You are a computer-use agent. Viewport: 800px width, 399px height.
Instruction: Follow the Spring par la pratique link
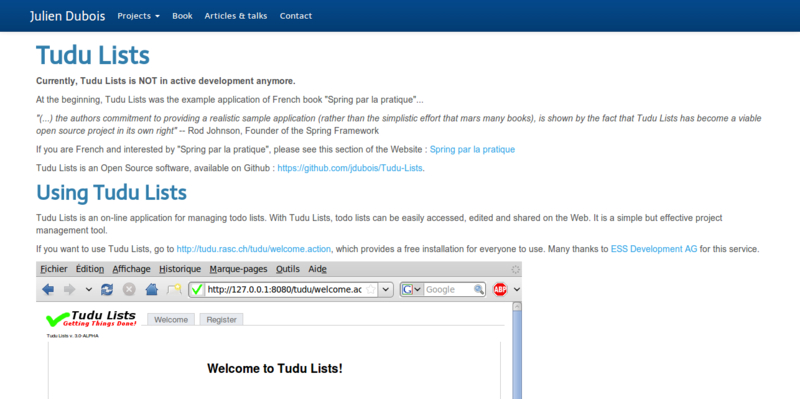point(472,149)
